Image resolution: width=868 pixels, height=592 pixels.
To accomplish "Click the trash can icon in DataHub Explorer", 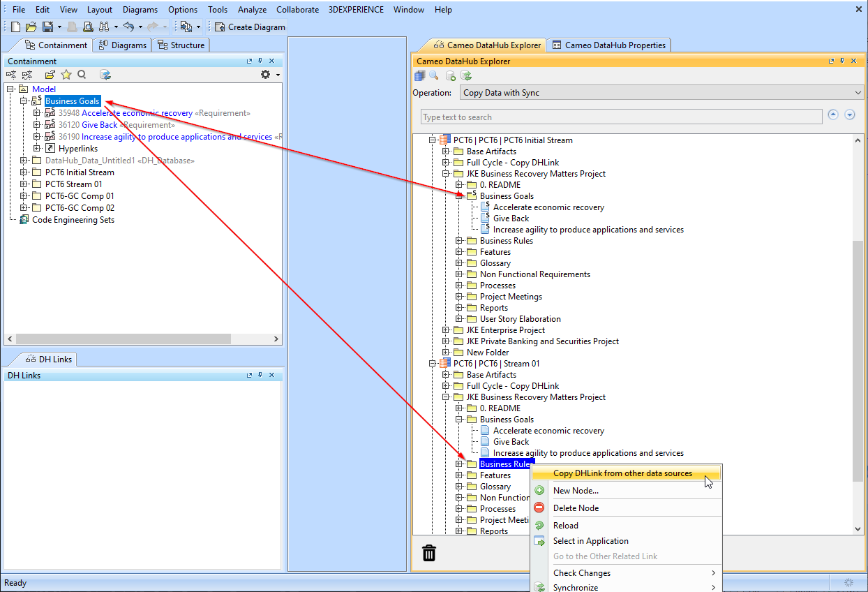I will pyautogui.click(x=429, y=554).
